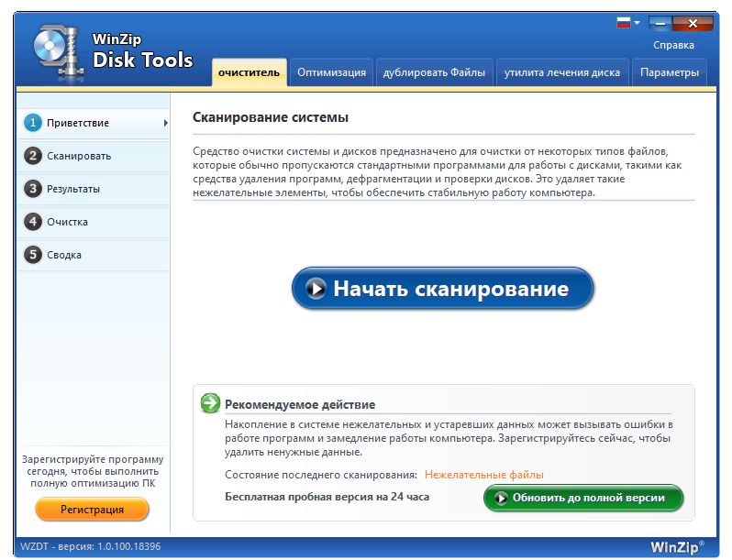Image resolution: width=732 pixels, height=560 pixels.
Task: Select step 4 Очистка number icon
Action: (x=33, y=222)
